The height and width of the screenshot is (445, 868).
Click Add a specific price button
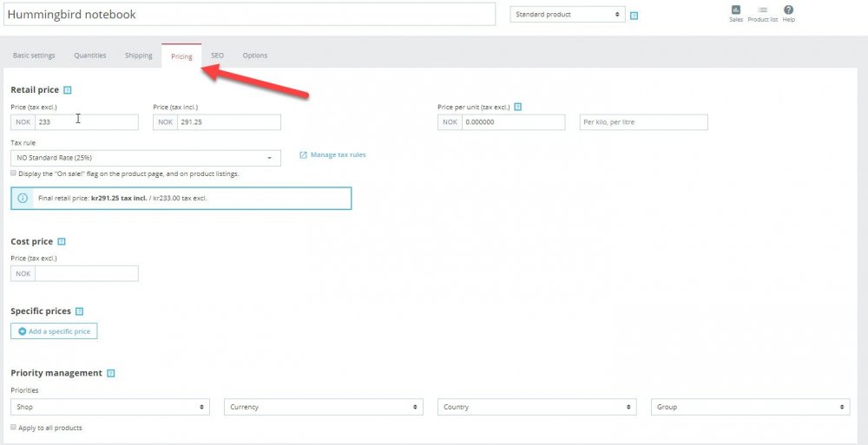pos(54,331)
